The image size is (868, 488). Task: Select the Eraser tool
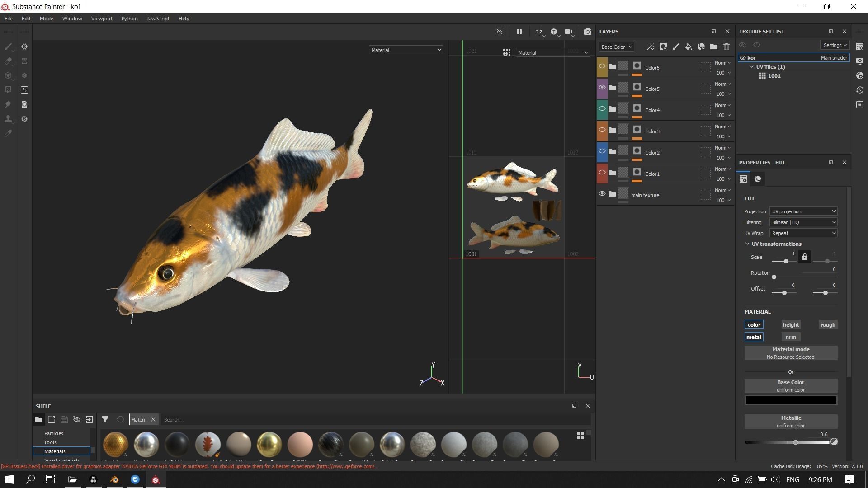point(8,61)
